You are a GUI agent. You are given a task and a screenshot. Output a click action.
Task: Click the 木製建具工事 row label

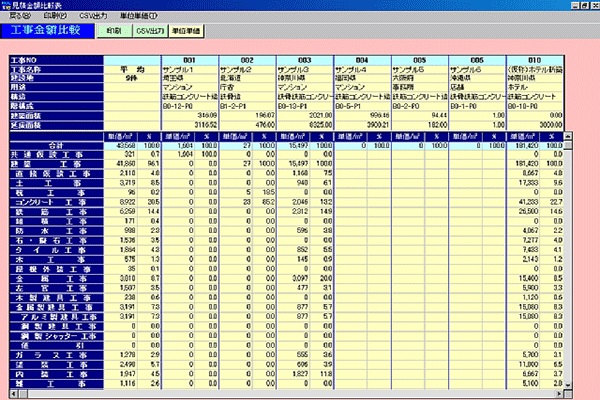coord(56,298)
